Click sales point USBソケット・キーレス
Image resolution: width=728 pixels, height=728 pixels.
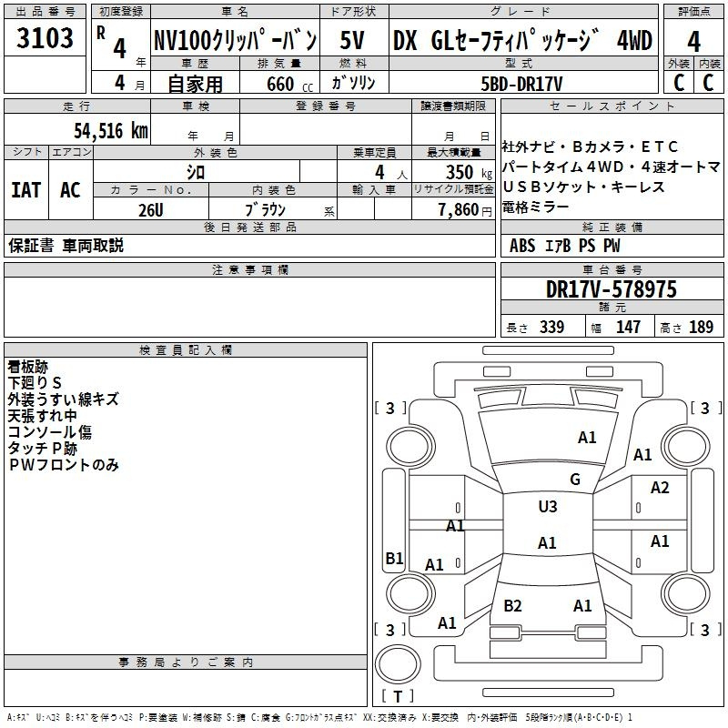click(583, 187)
